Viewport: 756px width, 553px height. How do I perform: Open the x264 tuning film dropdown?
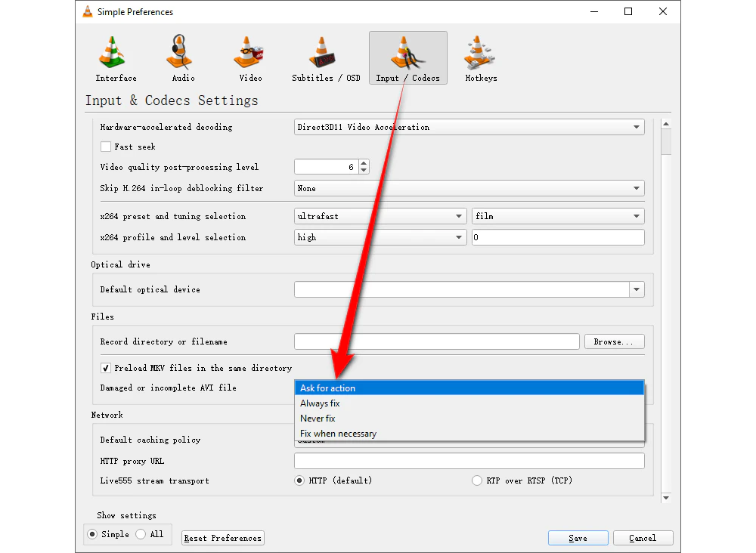click(558, 216)
